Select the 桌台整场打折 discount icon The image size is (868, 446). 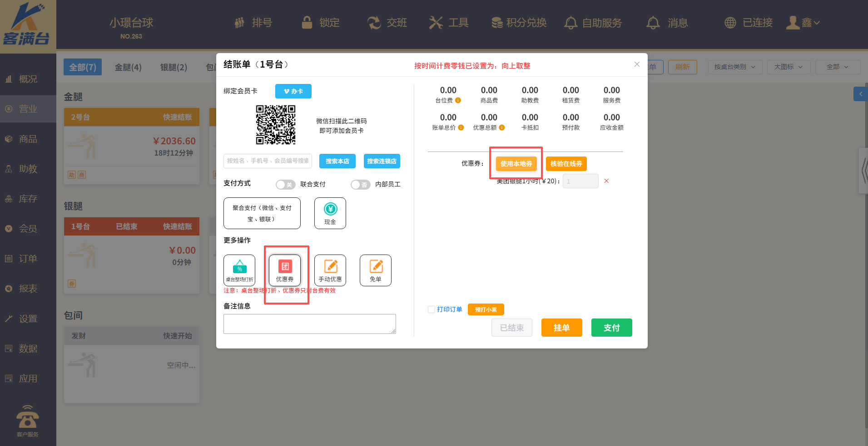(x=239, y=270)
